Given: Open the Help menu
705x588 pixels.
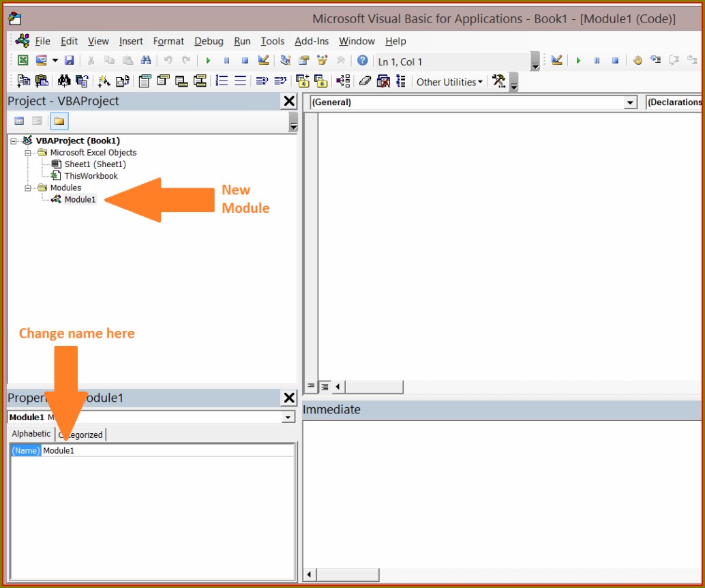Looking at the screenshot, I should point(395,42).
